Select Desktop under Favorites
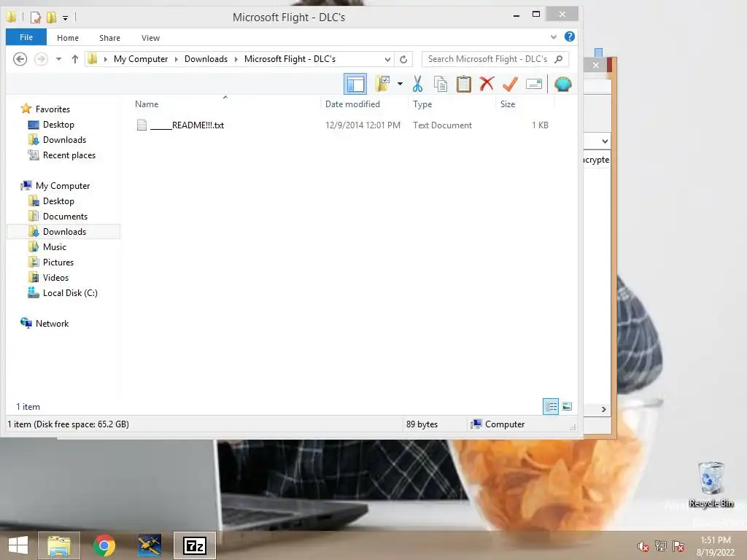This screenshot has height=560, width=747. click(58, 124)
